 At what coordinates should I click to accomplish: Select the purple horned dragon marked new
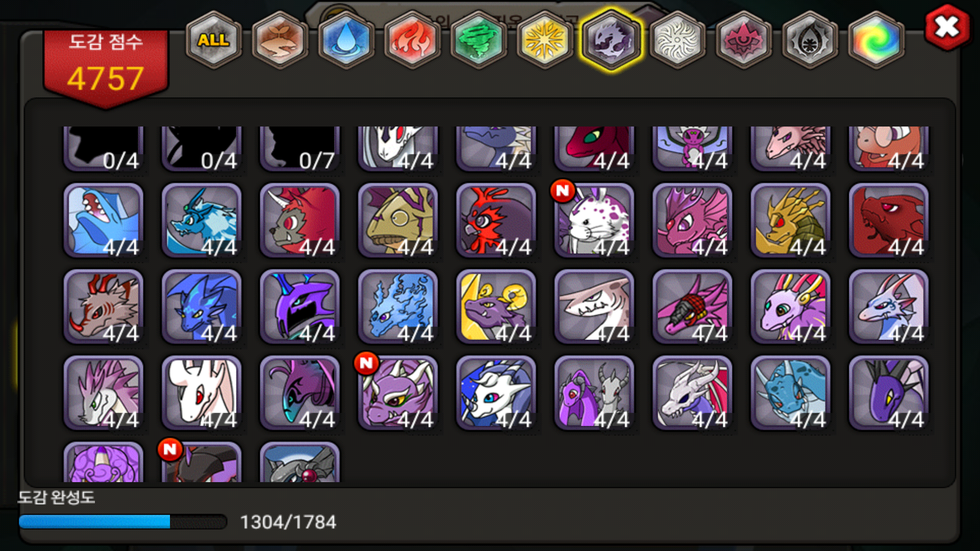pos(398,393)
